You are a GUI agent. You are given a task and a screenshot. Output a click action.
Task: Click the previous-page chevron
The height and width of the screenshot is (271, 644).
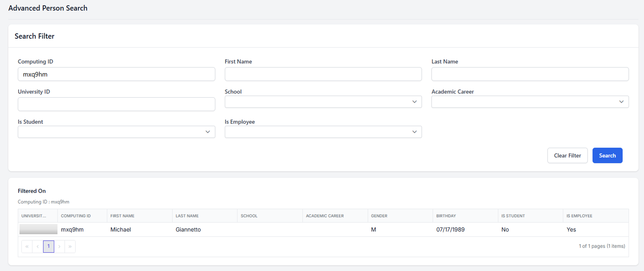tap(38, 246)
